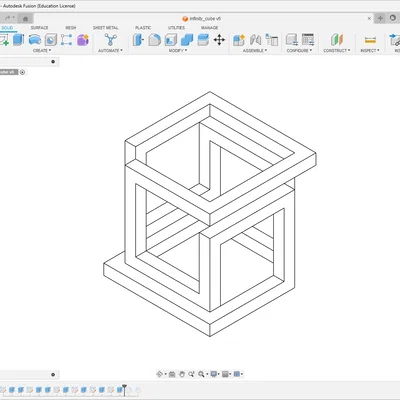Select the Pan hand tool
400x400 pixels.
click(182, 374)
